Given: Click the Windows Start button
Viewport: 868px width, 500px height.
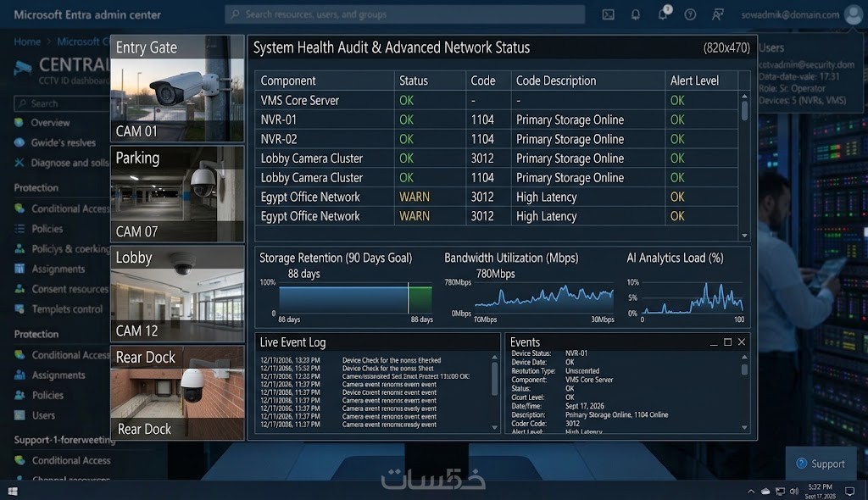Looking at the screenshot, I should [13, 492].
